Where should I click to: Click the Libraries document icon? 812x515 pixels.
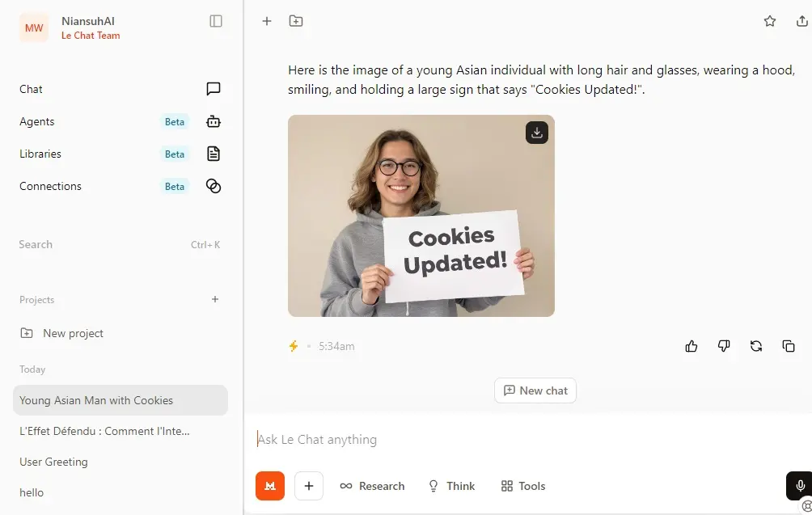[214, 154]
